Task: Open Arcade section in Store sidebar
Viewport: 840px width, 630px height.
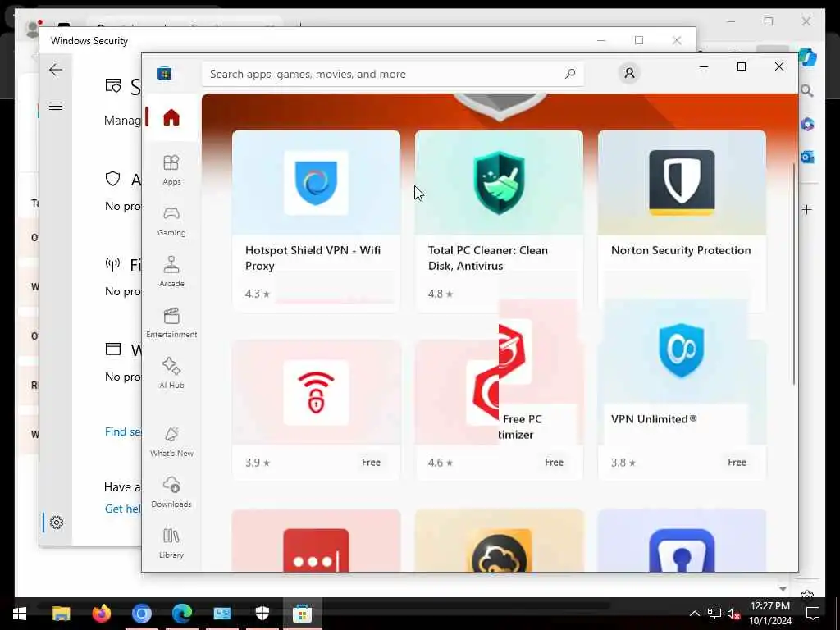Action: (x=171, y=272)
